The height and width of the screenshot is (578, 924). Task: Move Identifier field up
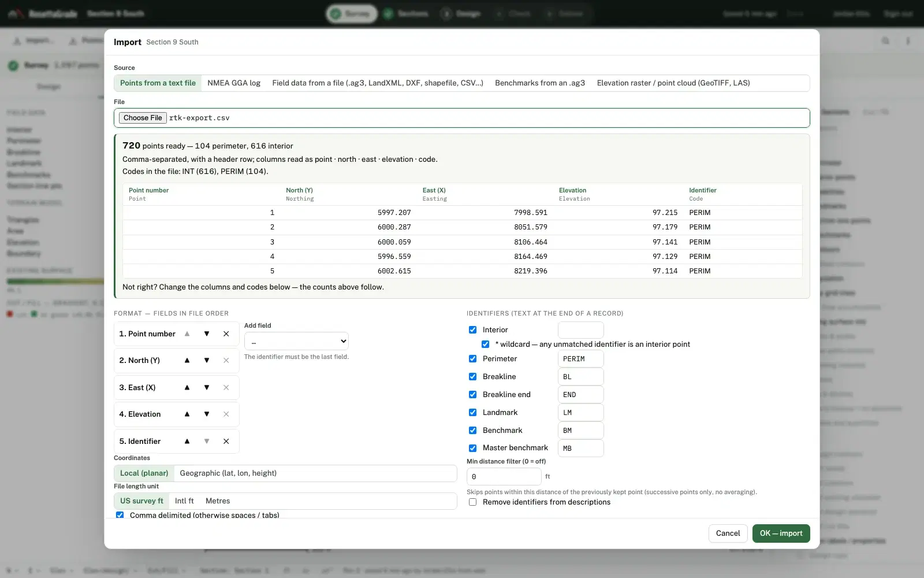coord(187,442)
